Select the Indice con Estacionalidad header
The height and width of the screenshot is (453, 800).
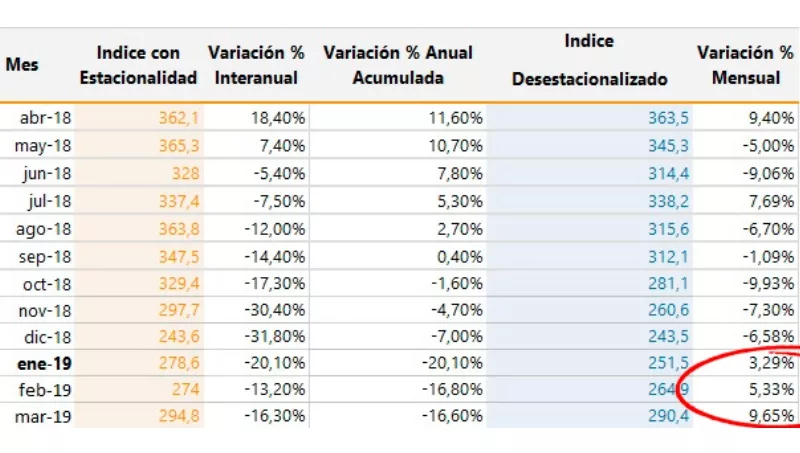[138, 65]
